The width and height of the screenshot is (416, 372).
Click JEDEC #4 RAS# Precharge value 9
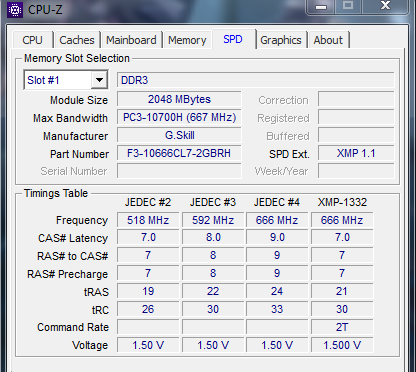[x=277, y=273]
